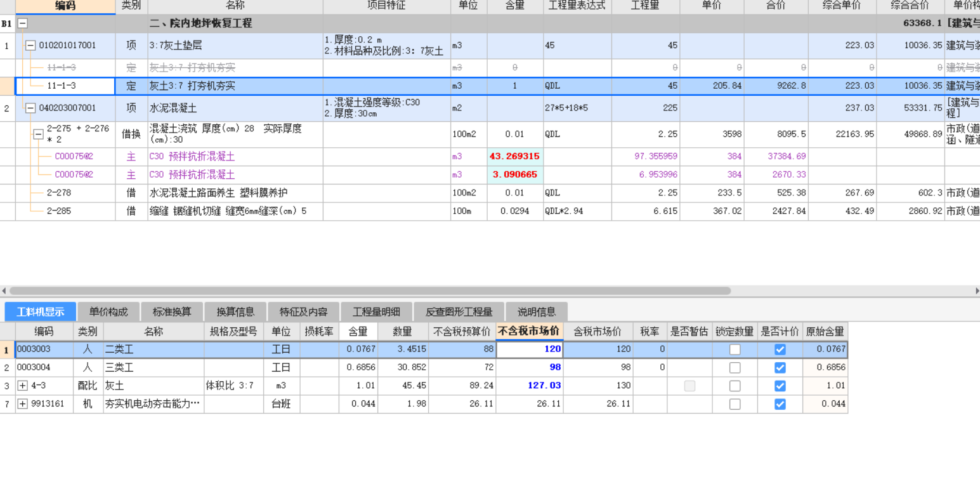
Task: Collapse item 010201017001 tree node
Action: pyautogui.click(x=30, y=46)
